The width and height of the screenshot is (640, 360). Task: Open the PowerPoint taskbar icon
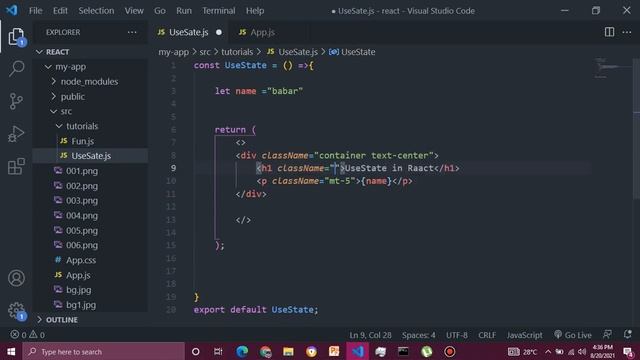(334, 351)
